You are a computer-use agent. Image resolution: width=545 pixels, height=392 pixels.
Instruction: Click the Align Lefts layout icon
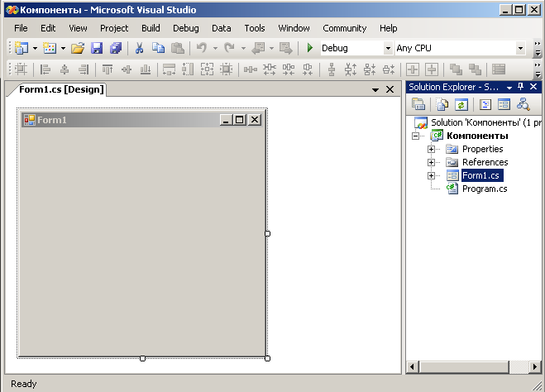point(45,69)
